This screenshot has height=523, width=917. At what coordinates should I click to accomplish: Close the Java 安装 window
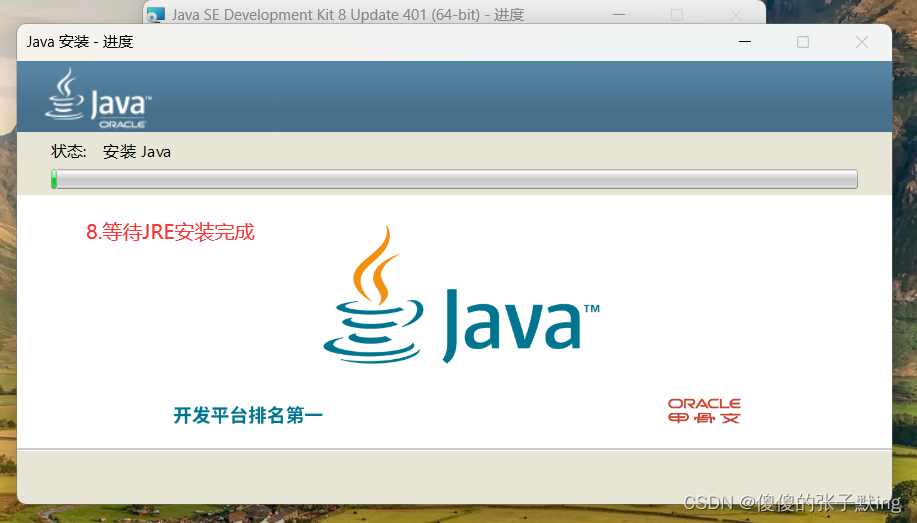coord(861,42)
